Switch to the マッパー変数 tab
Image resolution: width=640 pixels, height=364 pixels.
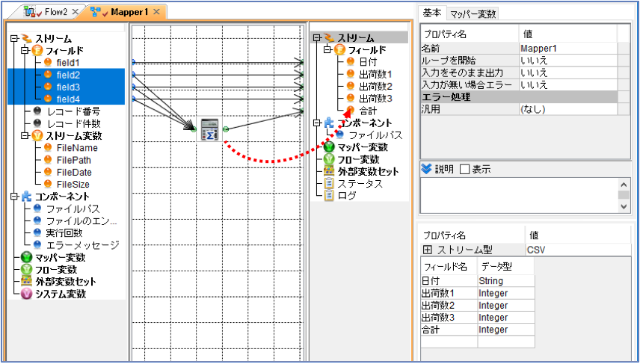(x=473, y=14)
